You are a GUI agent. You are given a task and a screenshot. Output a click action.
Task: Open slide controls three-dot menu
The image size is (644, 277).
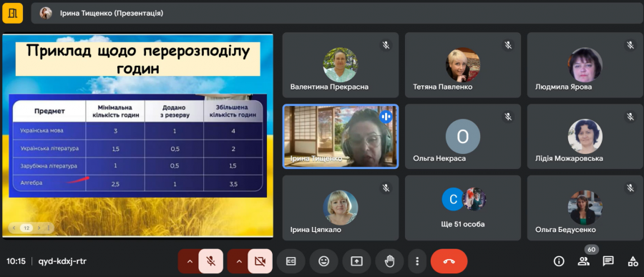(x=49, y=228)
